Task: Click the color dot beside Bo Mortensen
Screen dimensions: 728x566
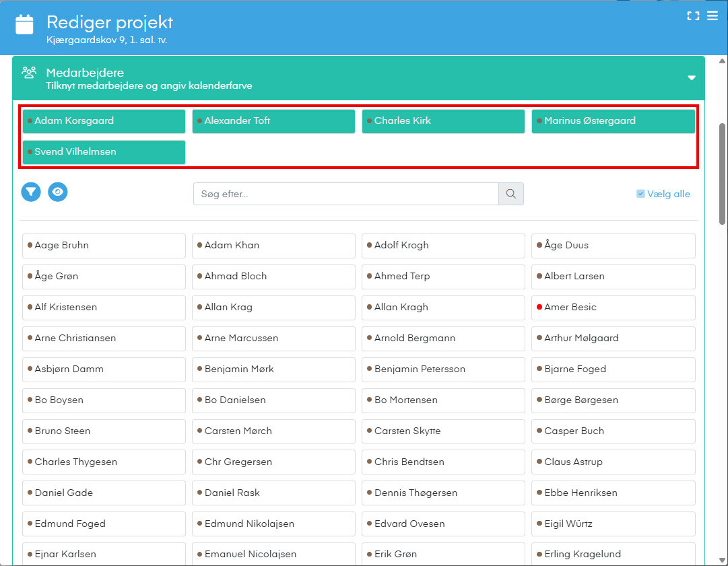Action: [x=369, y=400]
